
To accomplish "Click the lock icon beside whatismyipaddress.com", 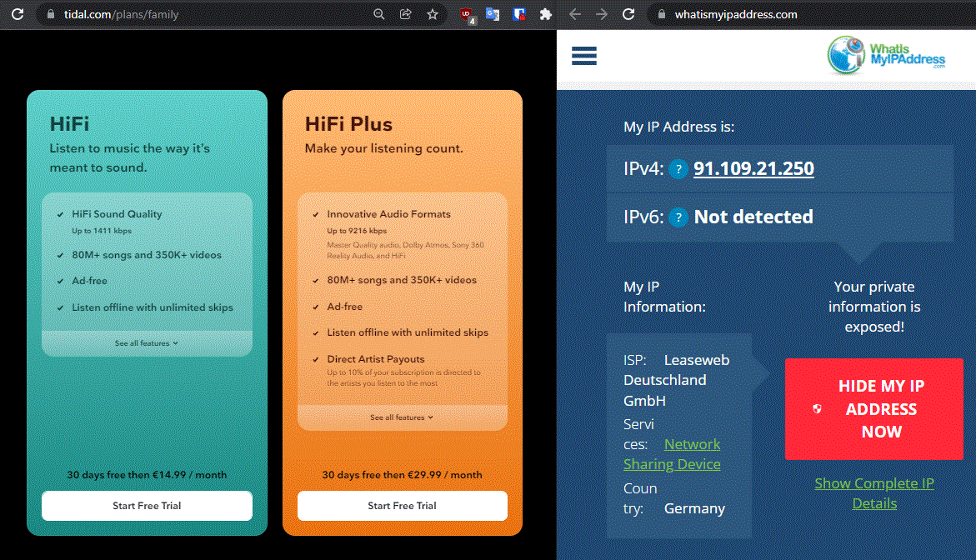I will (662, 14).
